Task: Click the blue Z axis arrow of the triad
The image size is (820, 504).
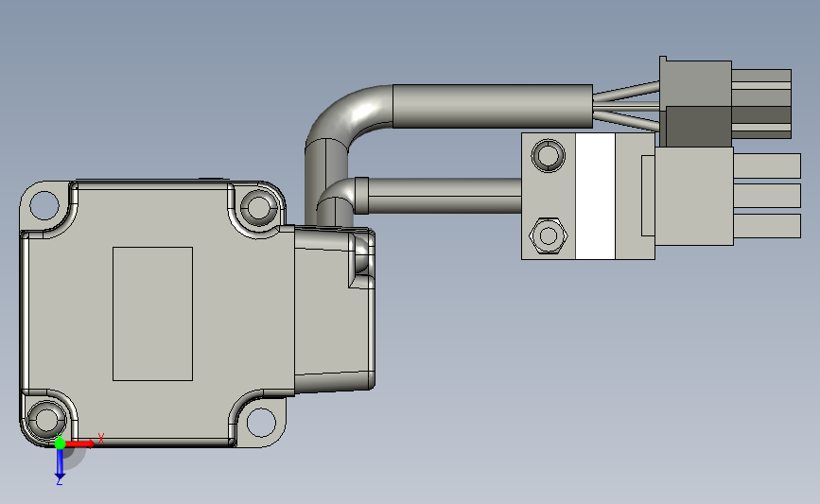Action: click(60, 463)
